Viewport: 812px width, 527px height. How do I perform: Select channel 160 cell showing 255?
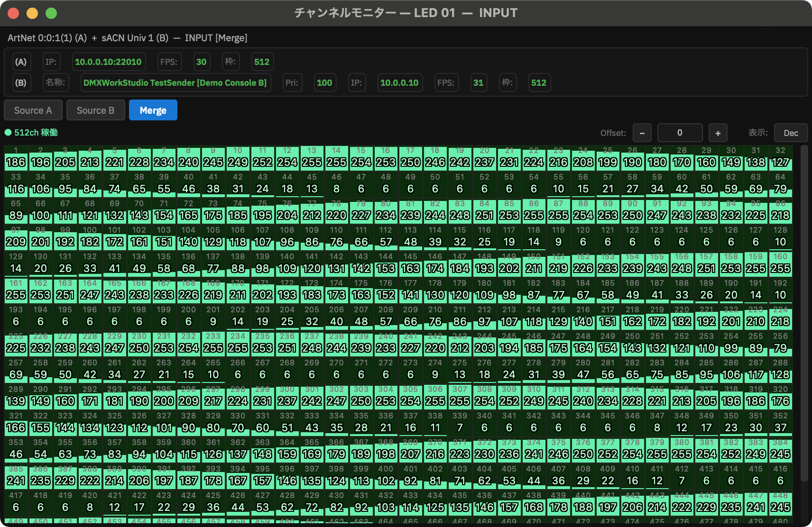(781, 264)
